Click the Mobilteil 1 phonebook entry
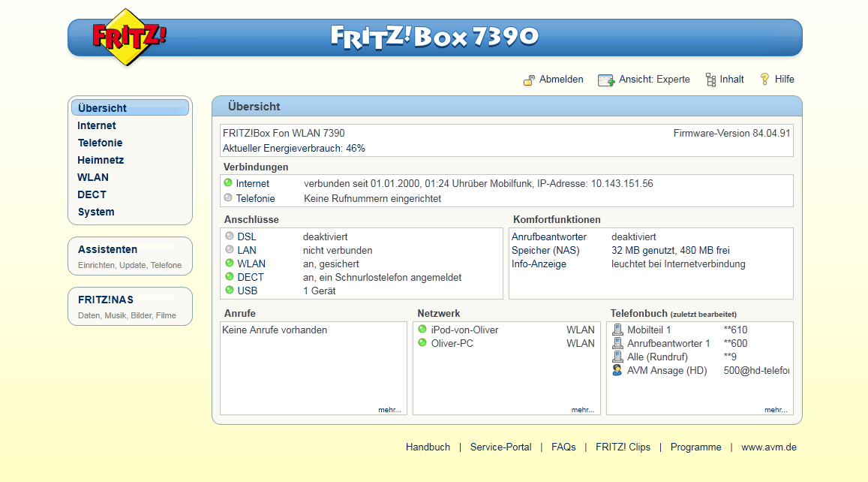This screenshot has width=868, height=482. (x=649, y=330)
